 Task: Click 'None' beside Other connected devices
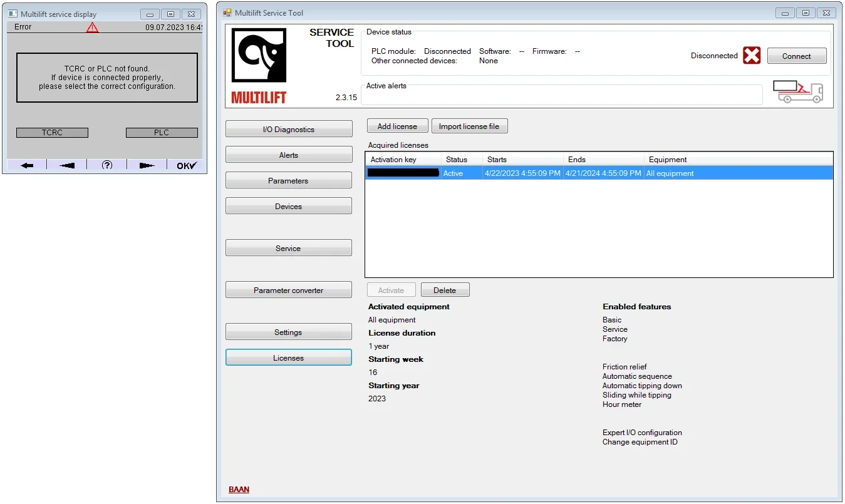click(489, 61)
